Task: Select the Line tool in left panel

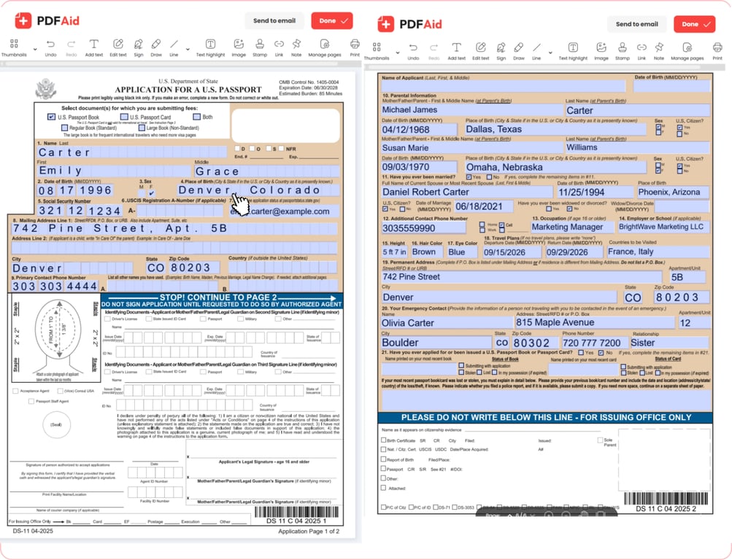Action: coord(174,48)
